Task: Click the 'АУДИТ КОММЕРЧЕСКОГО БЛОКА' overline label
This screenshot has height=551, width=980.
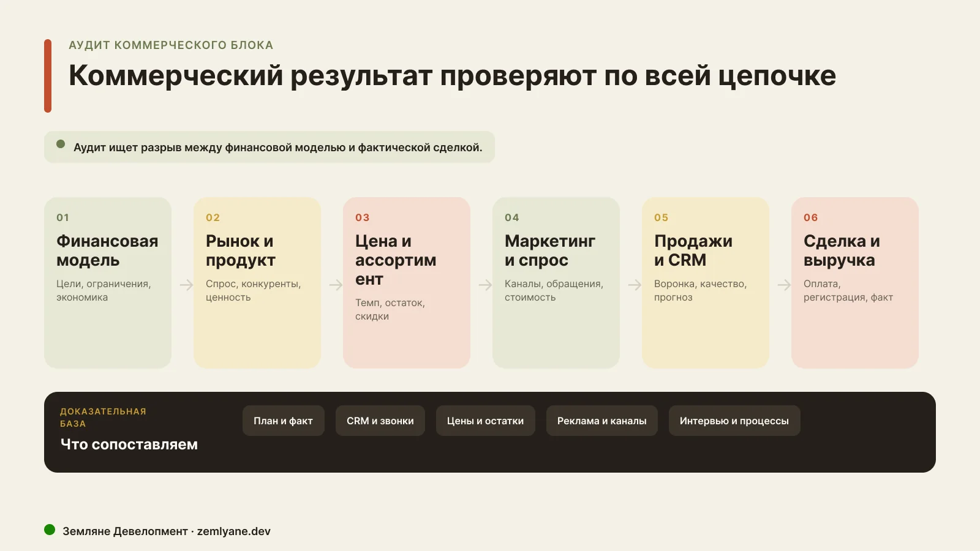Action: tap(171, 45)
